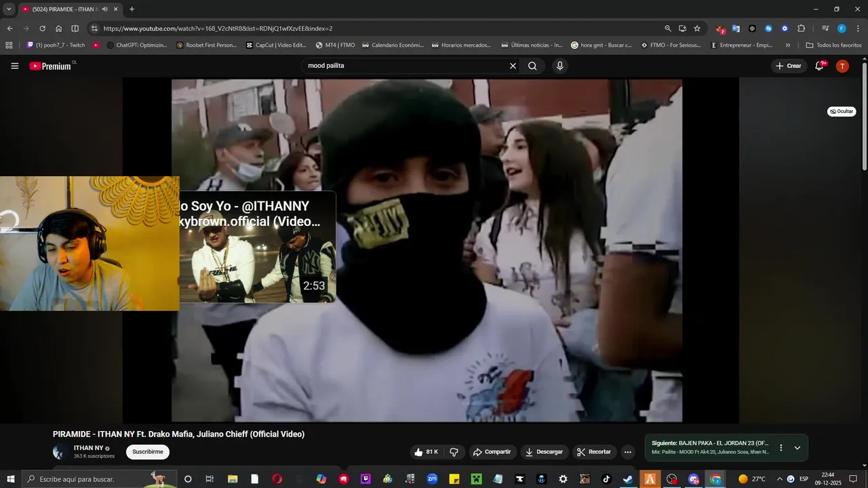Open the pooh7_7 - Twitch bookmark
Viewport: 868px width, 488px height.
point(56,45)
